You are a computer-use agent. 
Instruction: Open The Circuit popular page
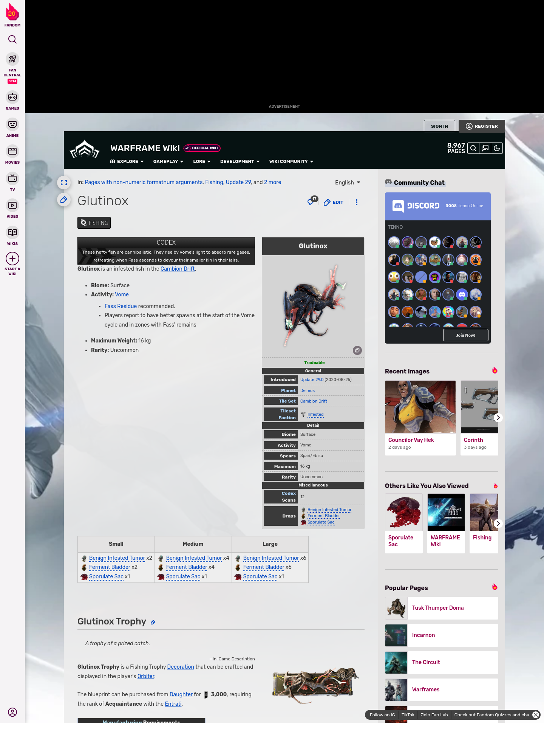click(442, 662)
